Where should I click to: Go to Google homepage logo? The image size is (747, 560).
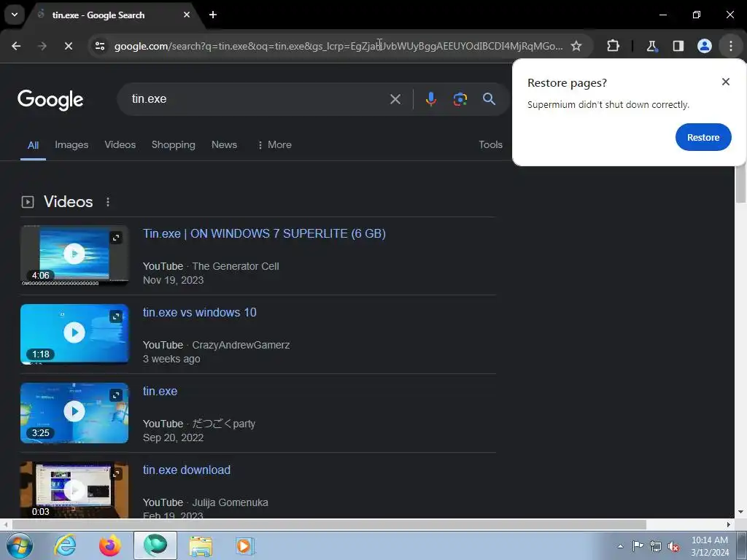tap(50, 99)
